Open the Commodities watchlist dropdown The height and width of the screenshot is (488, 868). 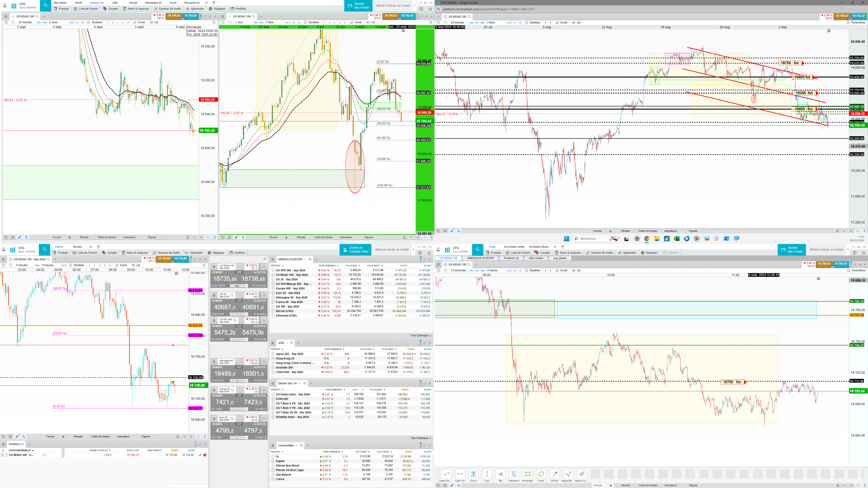[297, 446]
